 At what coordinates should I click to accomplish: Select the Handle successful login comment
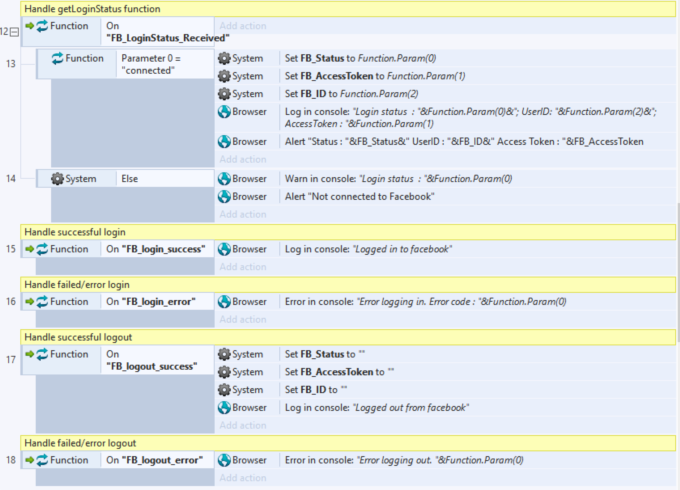point(348,232)
